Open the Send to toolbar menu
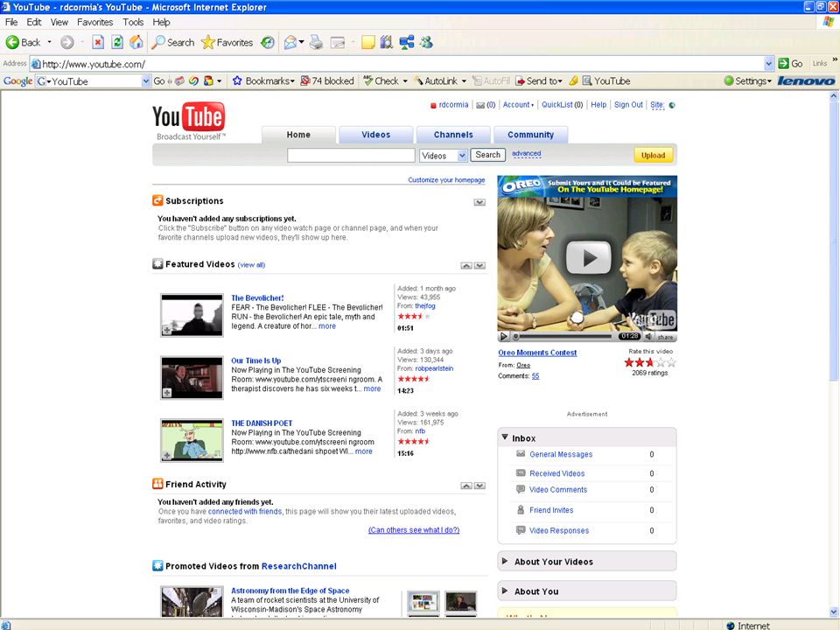The height and width of the screenshot is (630, 840). pyautogui.click(x=539, y=80)
